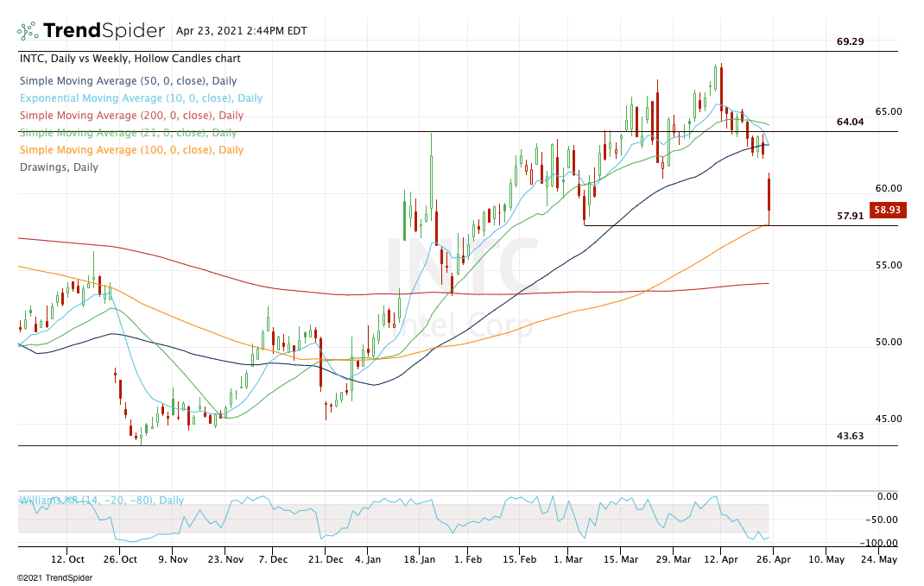This screenshot has height=586, width=924.
Task: Click the 4. Jan date axis label
Action: [x=368, y=559]
